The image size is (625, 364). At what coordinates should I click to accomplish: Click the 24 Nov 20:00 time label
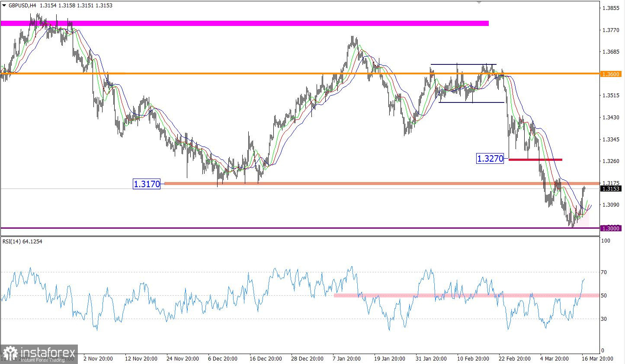pyautogui.click(x=183, y=359)
